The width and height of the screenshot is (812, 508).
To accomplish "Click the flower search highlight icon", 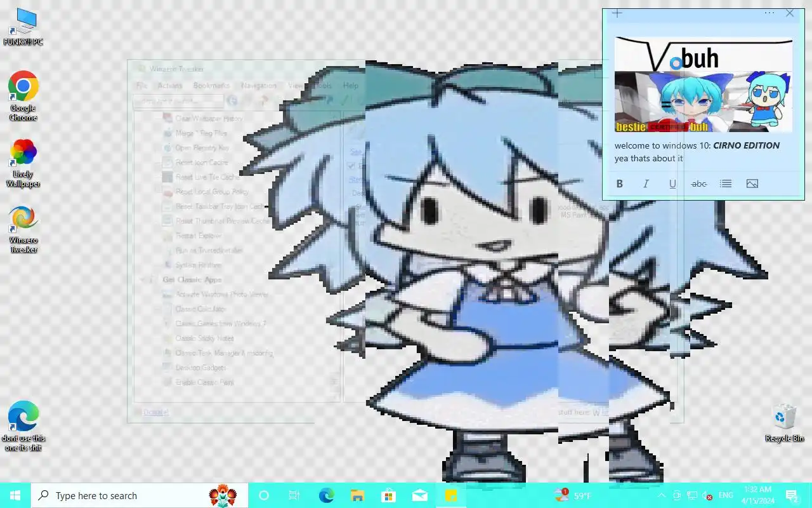I will pos(223,495).
